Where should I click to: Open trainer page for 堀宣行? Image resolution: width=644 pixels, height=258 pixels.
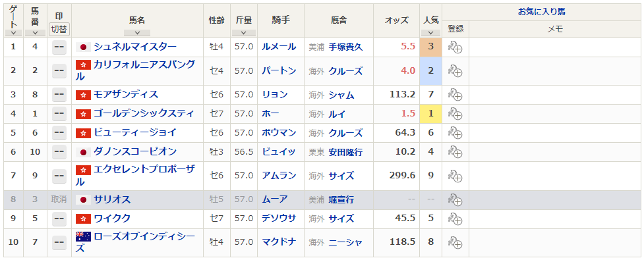click(x=341, y=200)
